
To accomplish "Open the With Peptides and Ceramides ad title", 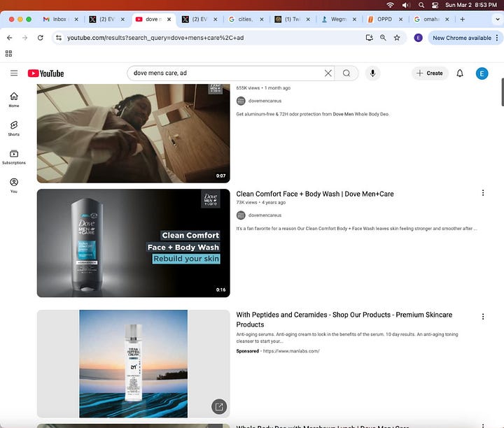I will point(344,320).
